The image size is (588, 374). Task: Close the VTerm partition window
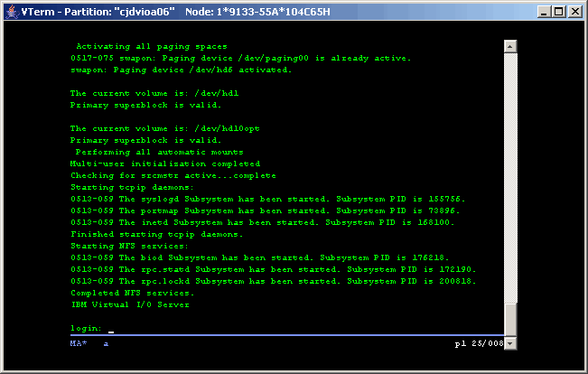point(574,12)
